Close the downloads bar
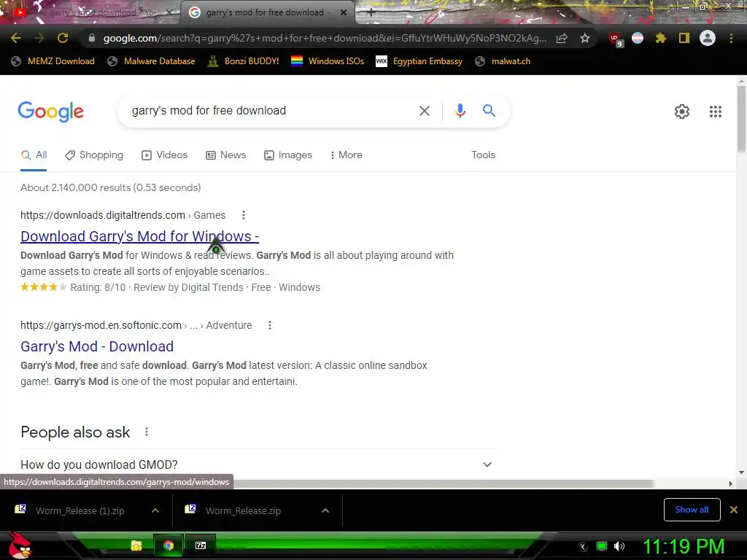747x560 pixels. tap(734, 510)
